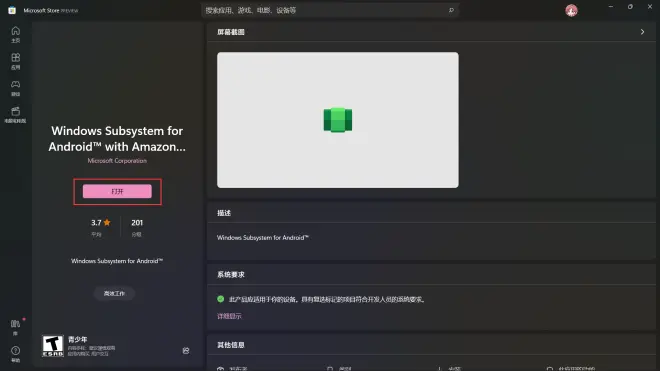Open the user profile avatar
The image size is (660, 371).
[x=571, y=11]
